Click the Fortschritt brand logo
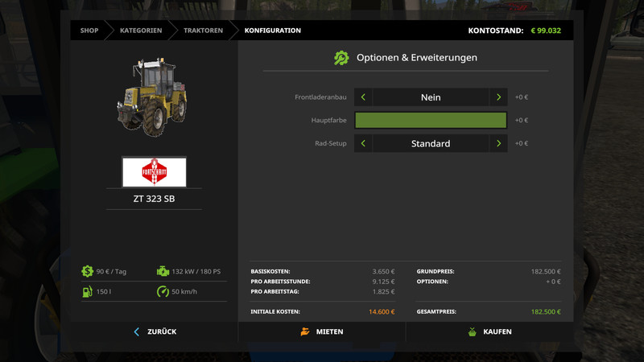Screen dimensions: 644x362 point(154,172)
